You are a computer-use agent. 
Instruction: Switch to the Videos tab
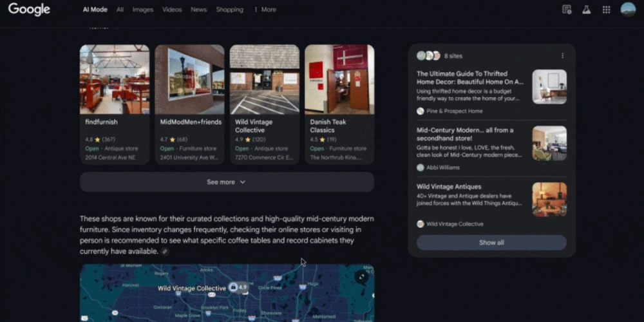(172, 10)
